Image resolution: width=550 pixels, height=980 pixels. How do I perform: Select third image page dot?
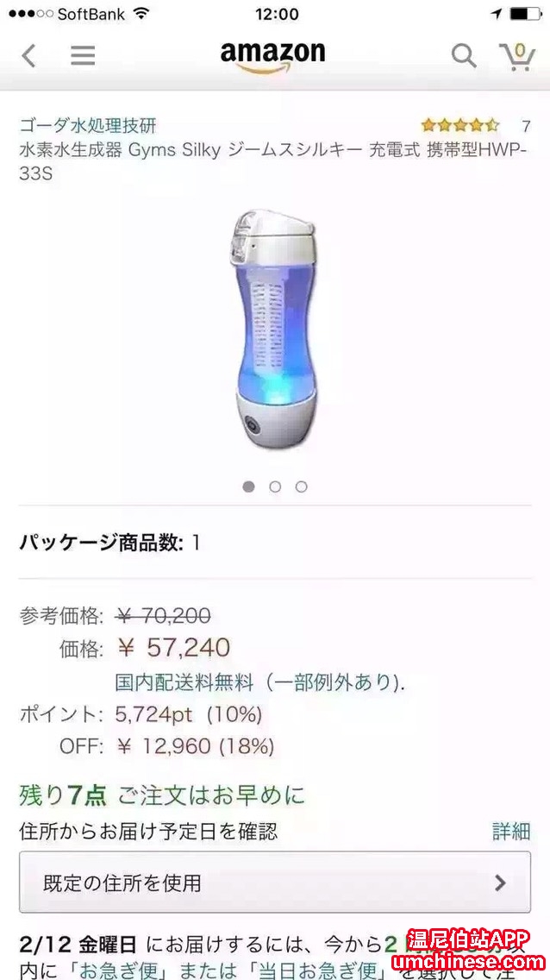[x=302, y=487]
